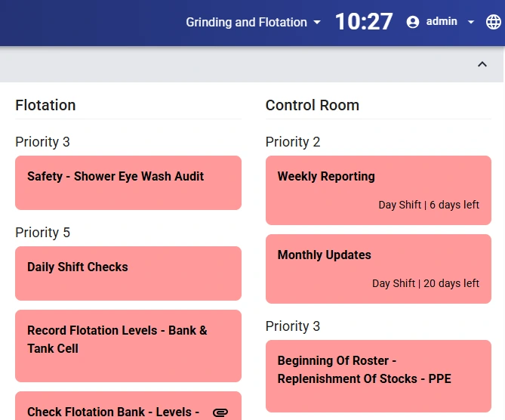Collapse the panel using the chevron
This screenshot has height=420, width=505.
click(482, 64)
